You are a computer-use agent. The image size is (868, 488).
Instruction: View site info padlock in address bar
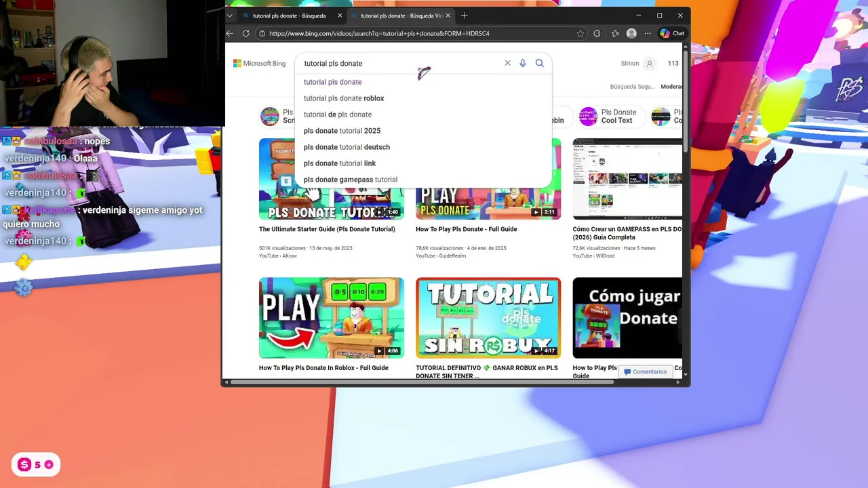click(262, 33)
